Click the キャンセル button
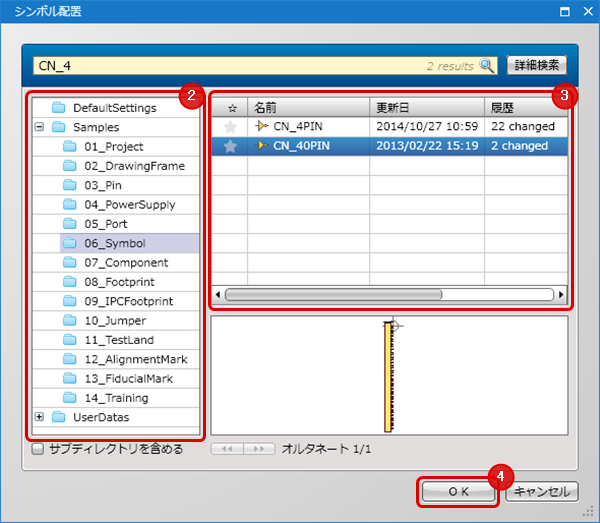Screen dimensions: 600x523 [542, 492]
